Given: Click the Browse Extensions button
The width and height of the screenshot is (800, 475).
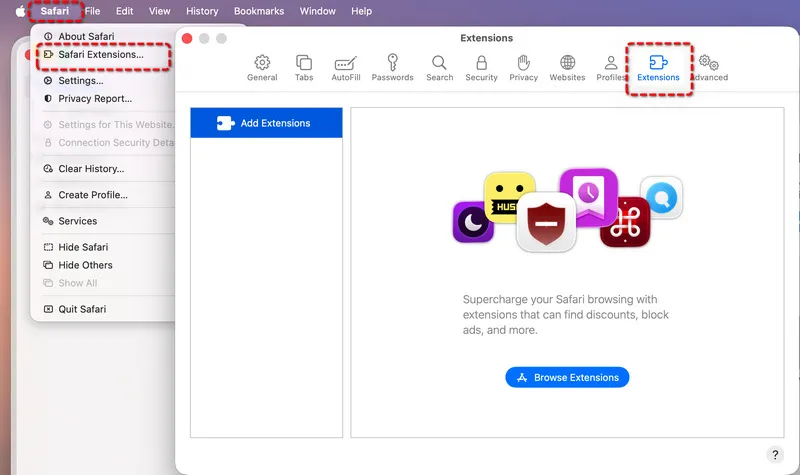Looking at the screenshot, I should pos(567,378).
